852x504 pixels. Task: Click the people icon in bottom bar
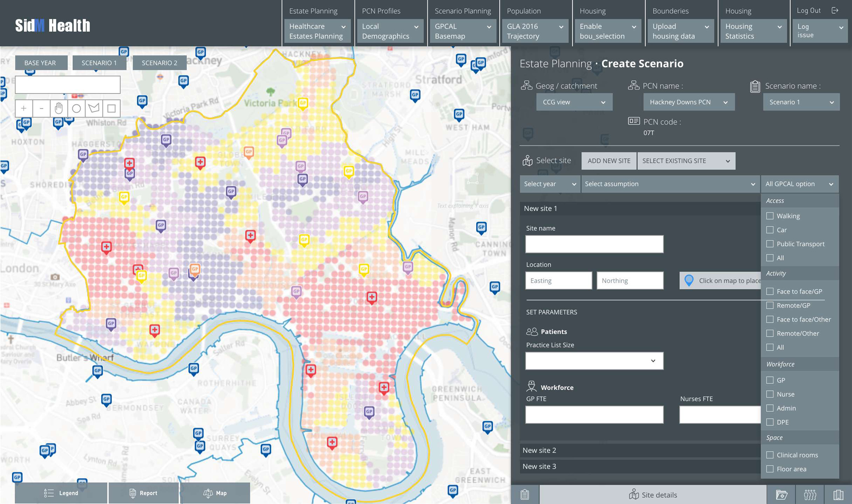click(x=810, y=495)
